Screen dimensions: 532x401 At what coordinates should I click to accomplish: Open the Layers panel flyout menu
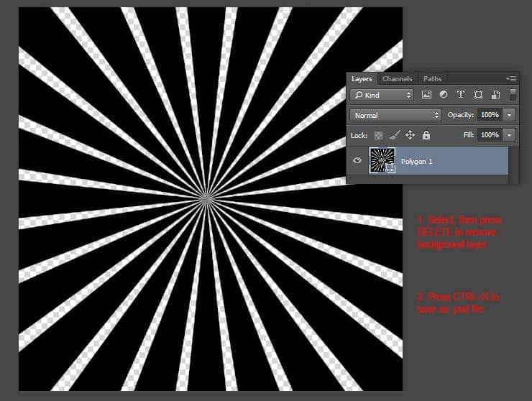point(512,79)
